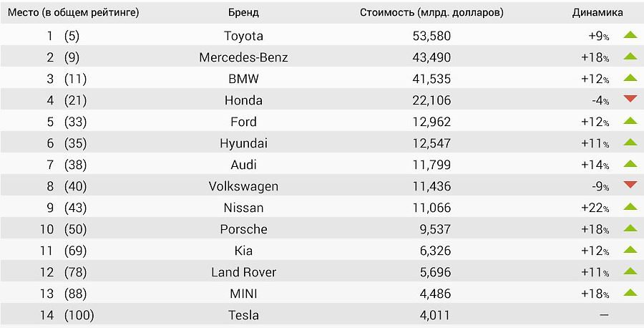Viewport: 644px width, 328px height.
Task: Click the green arrow in the Audi row
Action: pos(630,163)
